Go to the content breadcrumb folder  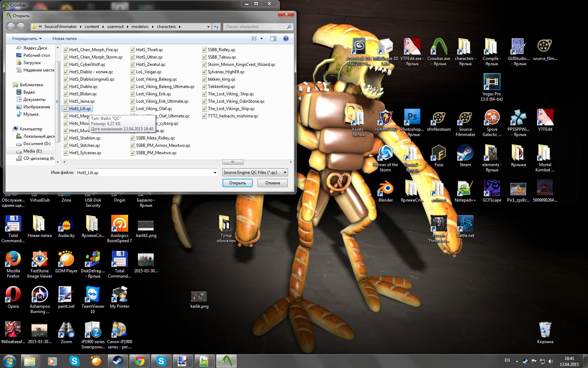click(x=92, y=27)
